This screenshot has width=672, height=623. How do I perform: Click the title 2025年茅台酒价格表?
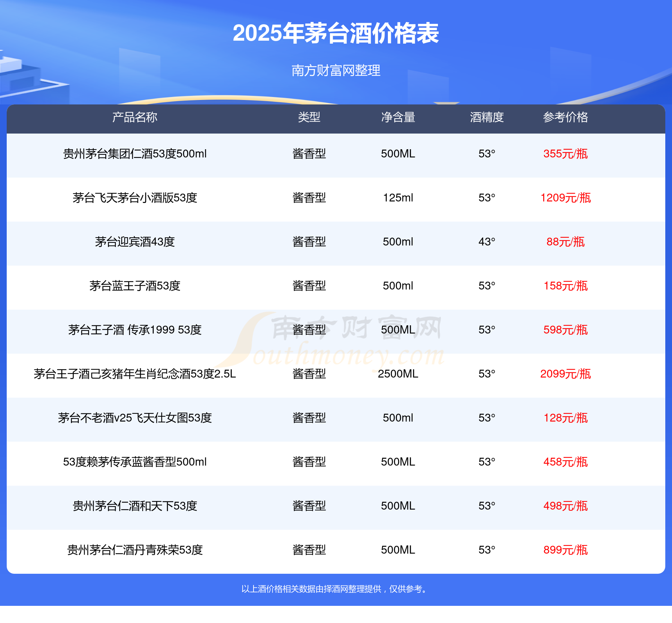(336, 33)
